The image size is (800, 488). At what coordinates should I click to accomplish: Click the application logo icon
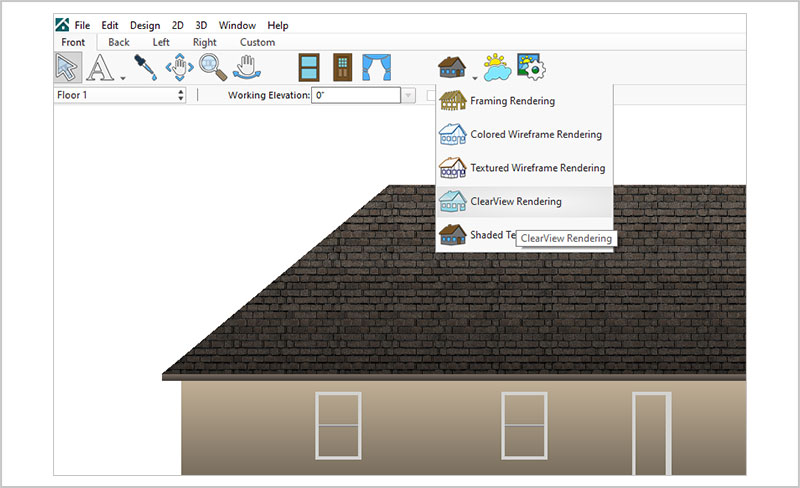click(62, 25)
